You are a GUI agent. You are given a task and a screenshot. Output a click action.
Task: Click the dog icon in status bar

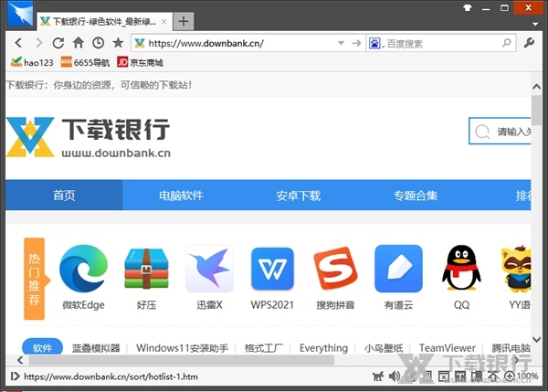pos(377,376)
